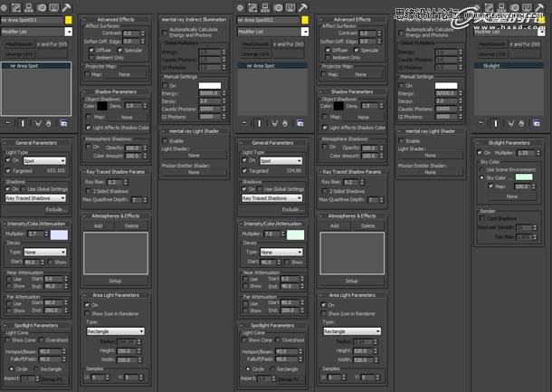Open Ray Traced Shadows dropdown in Spot001
The height and width of the screenshot is (392, 552).
pos(35,198)
